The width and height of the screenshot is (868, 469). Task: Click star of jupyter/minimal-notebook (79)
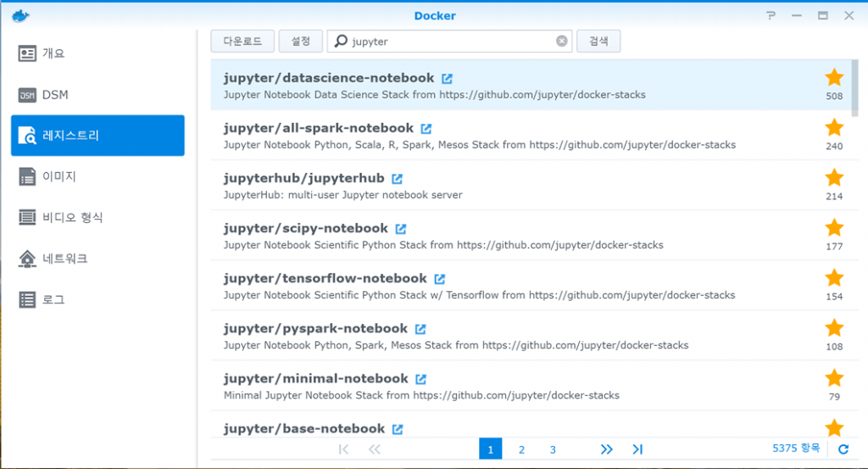pos(834,378)
